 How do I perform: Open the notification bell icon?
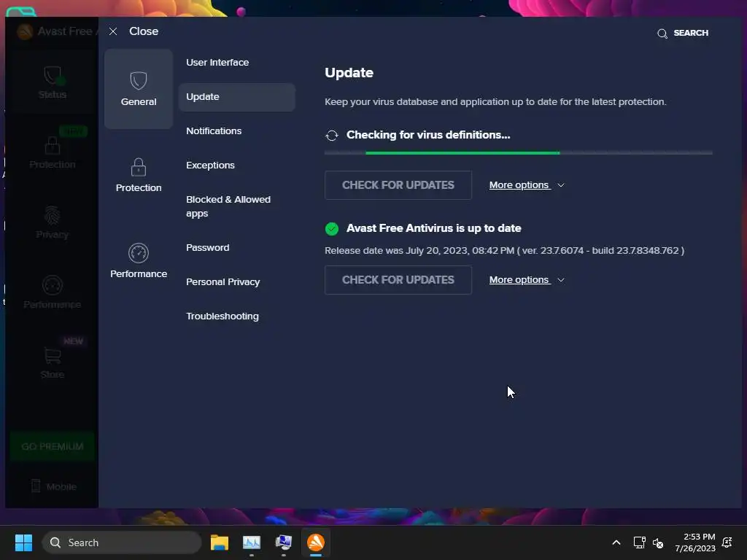(727, 542)
